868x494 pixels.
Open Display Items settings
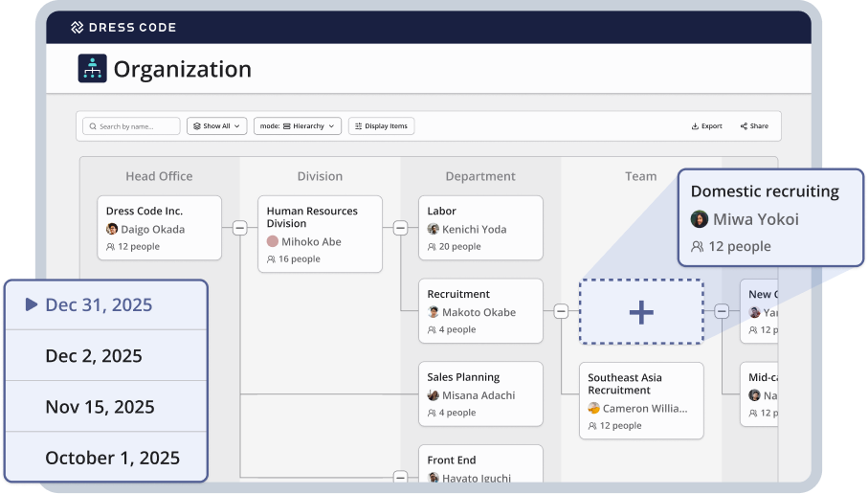(x=382, y=126)
